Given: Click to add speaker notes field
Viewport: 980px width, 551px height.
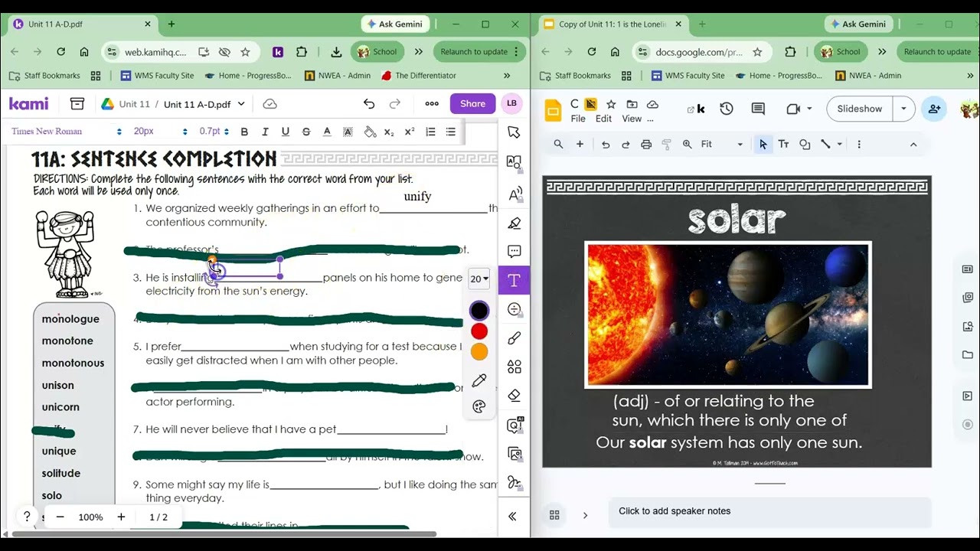Looking at the screenshot, I should point(769,511).
